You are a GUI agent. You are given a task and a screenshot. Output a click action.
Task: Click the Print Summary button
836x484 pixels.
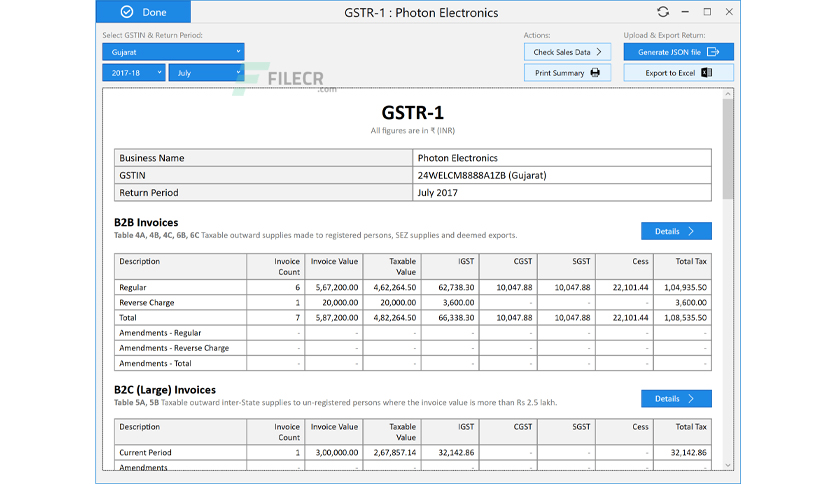(x=567, y=72)
